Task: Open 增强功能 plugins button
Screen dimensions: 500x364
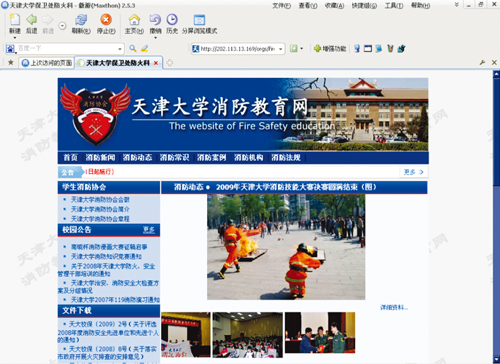Action: [x=330, y=49]
